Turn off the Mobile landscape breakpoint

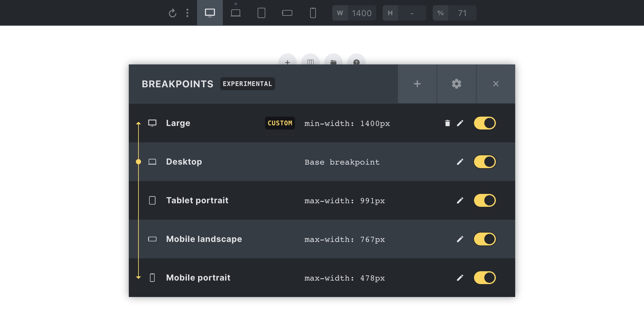pyautogui.click(x=485, y=239)
